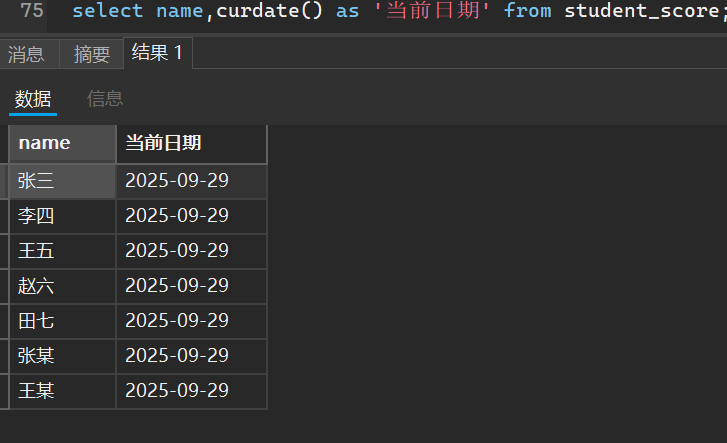Select the cell 赵六

pyautogui.click(x=62, y=286)
